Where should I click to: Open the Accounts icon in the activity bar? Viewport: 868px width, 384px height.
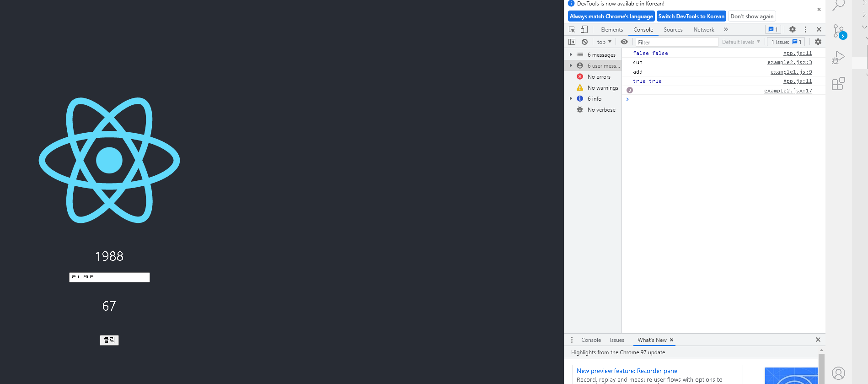click(x=838, y=373)
